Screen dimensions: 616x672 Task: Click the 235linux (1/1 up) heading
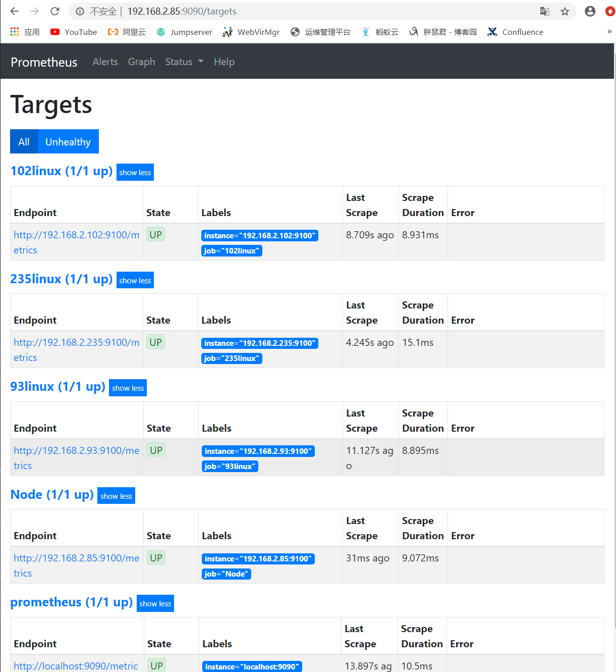(x=62, y=279)
